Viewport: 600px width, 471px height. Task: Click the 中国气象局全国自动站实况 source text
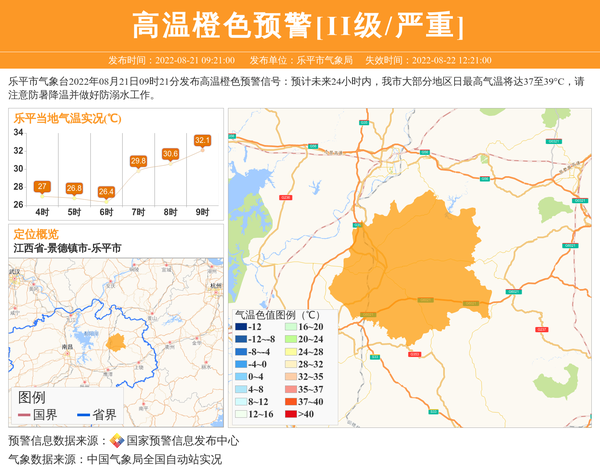[154, 460]
